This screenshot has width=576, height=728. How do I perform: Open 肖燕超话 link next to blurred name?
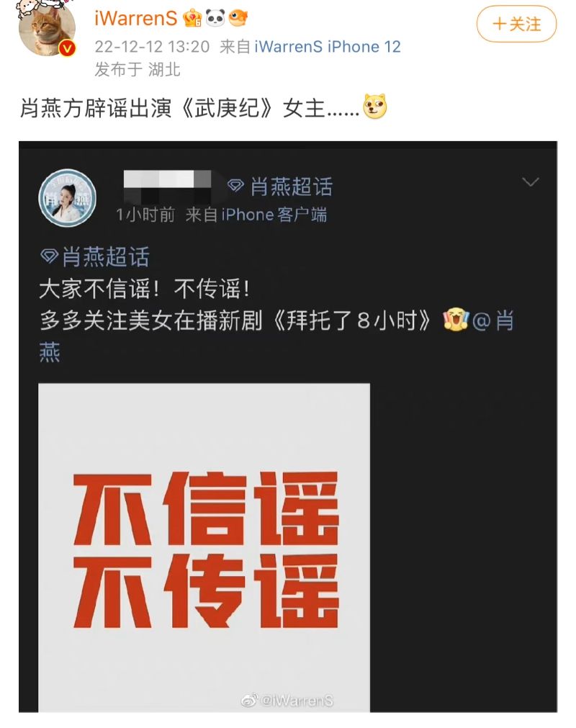(x=291, y=187)
